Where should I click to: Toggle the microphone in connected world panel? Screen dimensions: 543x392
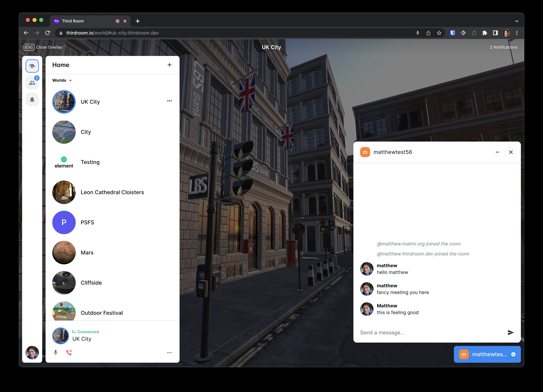pos(56,352)
